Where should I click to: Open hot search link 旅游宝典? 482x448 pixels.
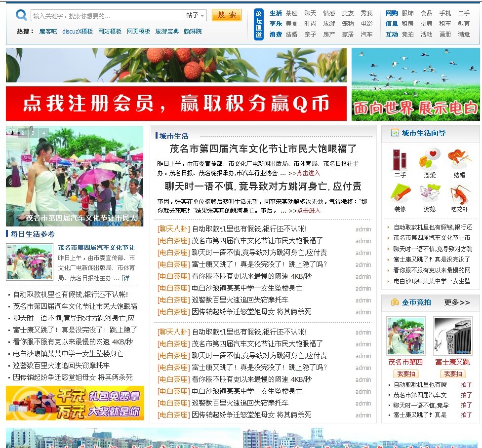point(167,31)
